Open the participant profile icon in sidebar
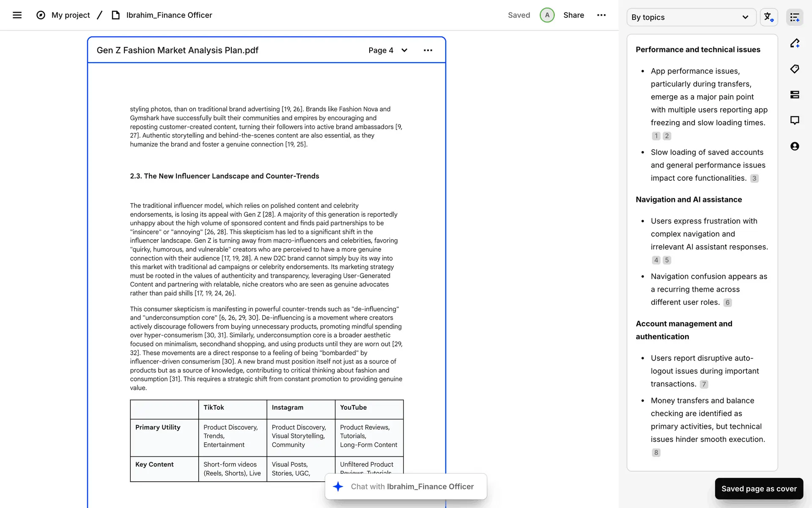The image size is (812, 508). click(795, 146)
